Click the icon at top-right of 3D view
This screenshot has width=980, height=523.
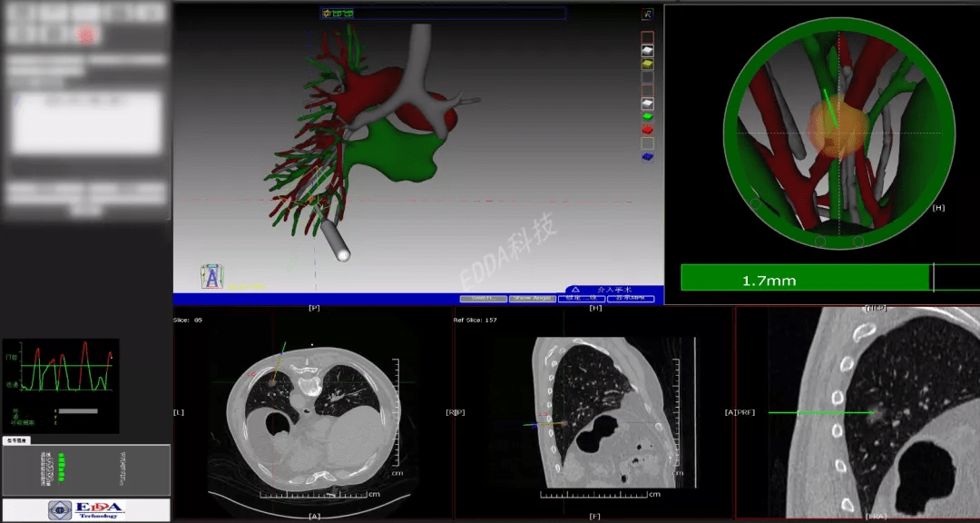[647, 15]
